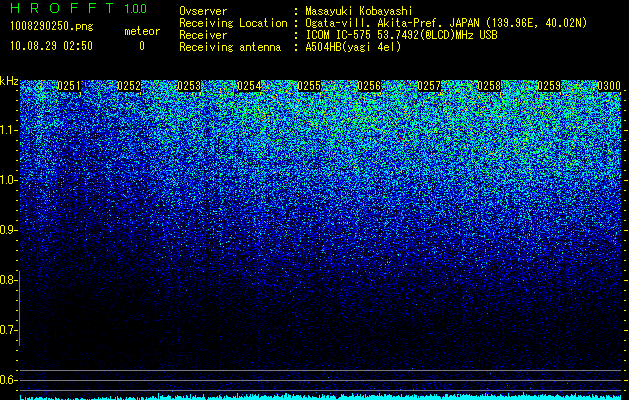Click the 0.7 frequency axis label

(x=7, y=330)
